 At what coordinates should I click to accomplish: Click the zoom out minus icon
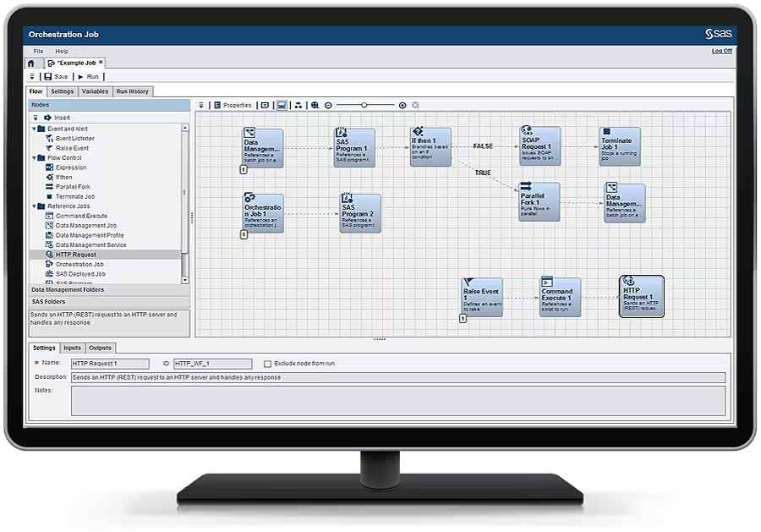[329, 106]
